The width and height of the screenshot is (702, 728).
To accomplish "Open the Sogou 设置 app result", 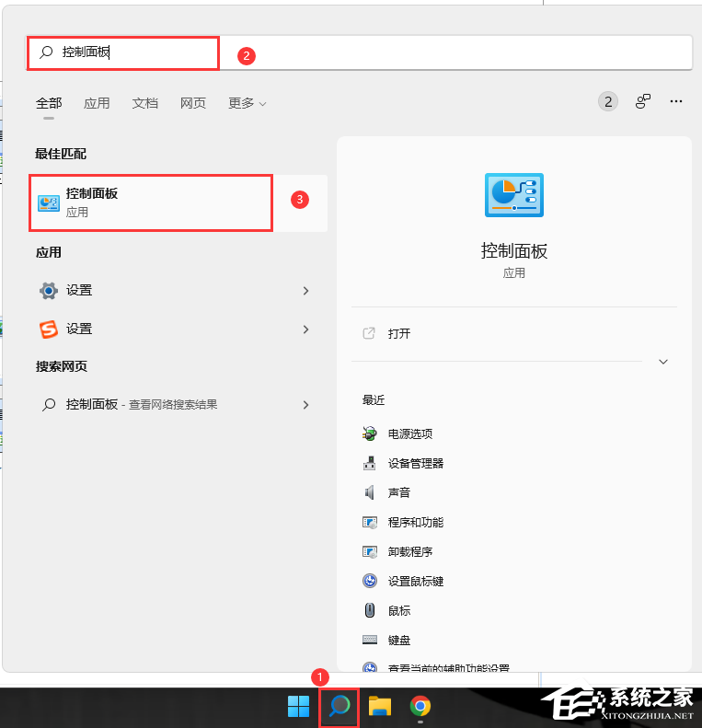I will tap(165, 329).
